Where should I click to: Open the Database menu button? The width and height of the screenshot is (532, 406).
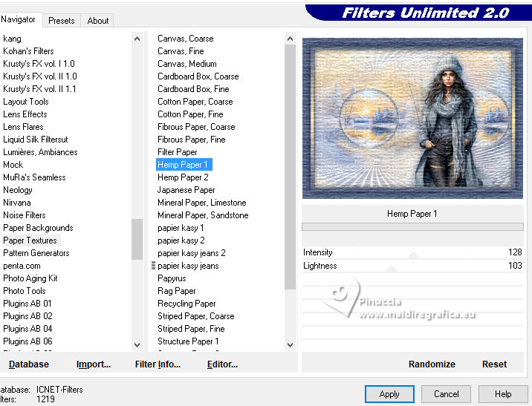pos(29,364)
